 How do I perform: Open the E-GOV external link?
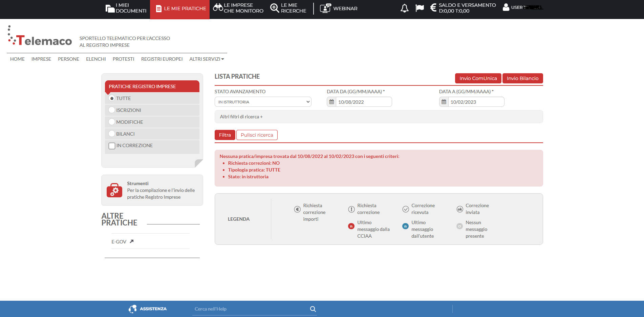click(122, 242)
